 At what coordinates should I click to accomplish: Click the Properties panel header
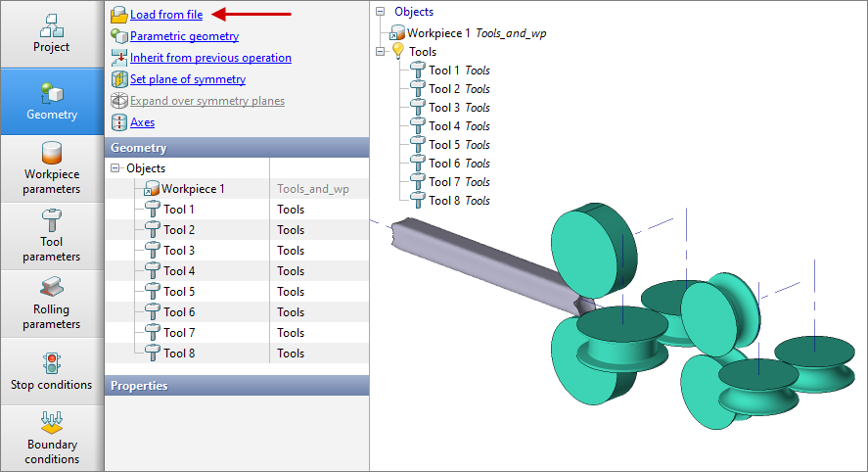point(236,386)
